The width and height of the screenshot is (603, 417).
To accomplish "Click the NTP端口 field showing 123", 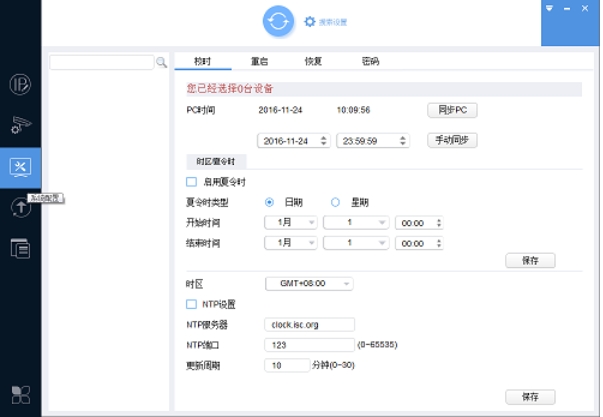I will pos(309,345).
